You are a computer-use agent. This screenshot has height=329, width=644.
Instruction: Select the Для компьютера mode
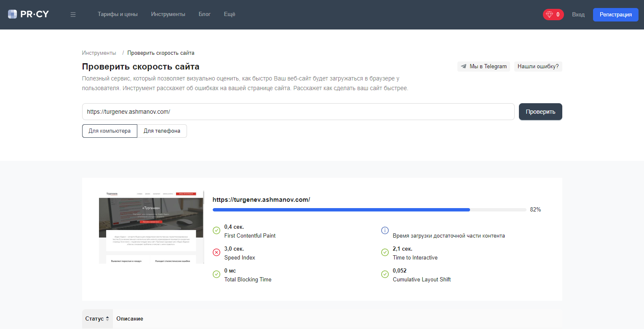(x=110, y=131)
